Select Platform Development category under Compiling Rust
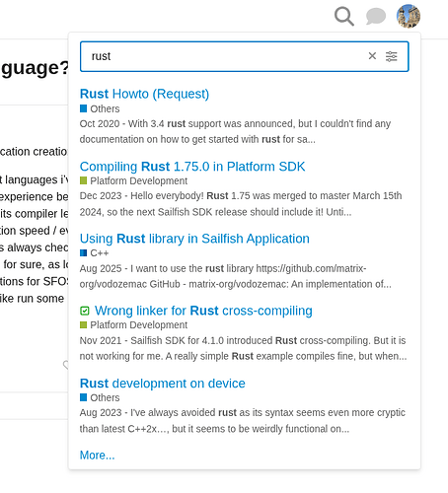This screenshot has height=493, width=448. [133, 180]
